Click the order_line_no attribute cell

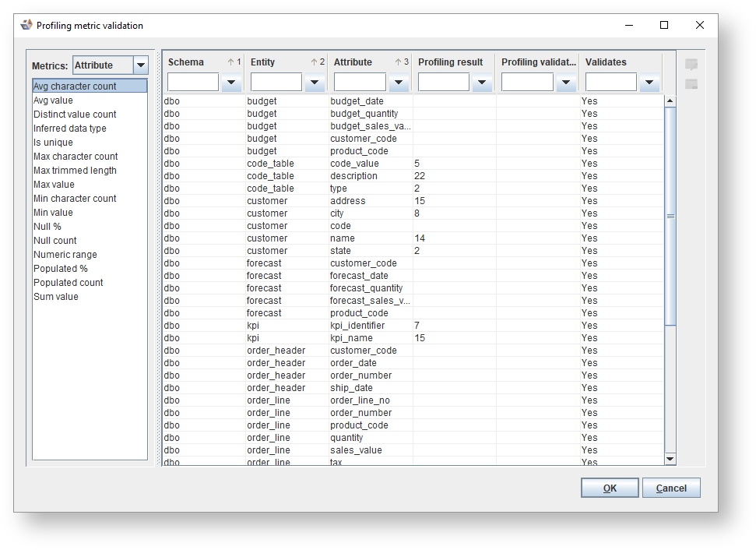click(x=371, y=400)
